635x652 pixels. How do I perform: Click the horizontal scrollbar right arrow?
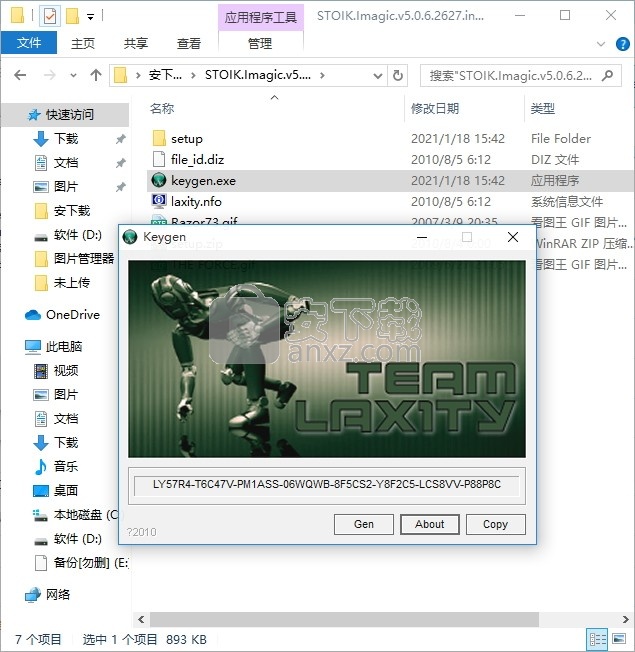625,620
